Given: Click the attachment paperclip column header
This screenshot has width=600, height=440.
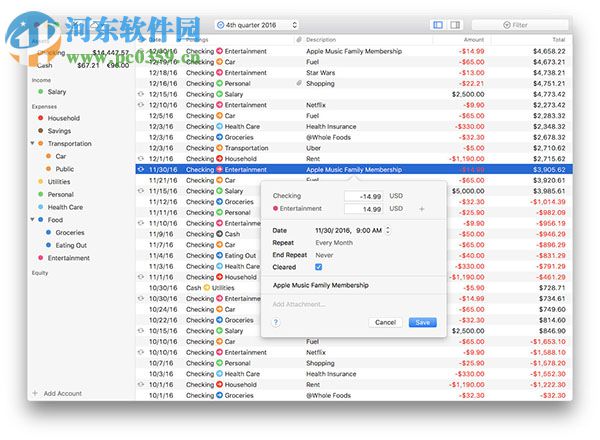Looking at the screenshot, I should pyautogui.click(x=299, y=40).
